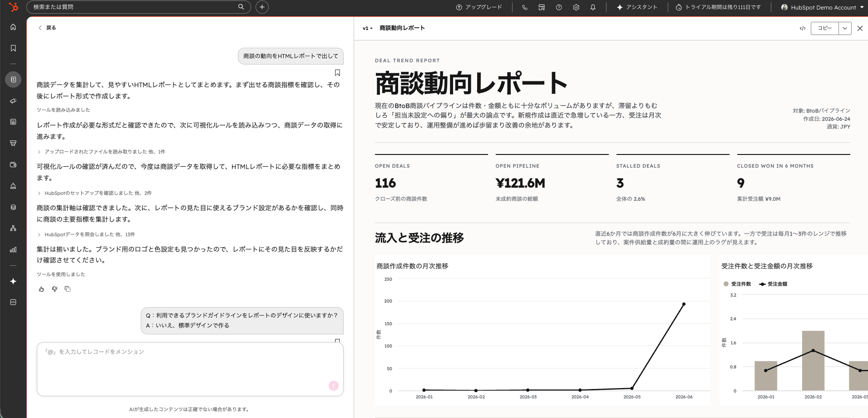Open HubSpot Demo Account menu
Screen dimensions: 868x418
[822, 7]
